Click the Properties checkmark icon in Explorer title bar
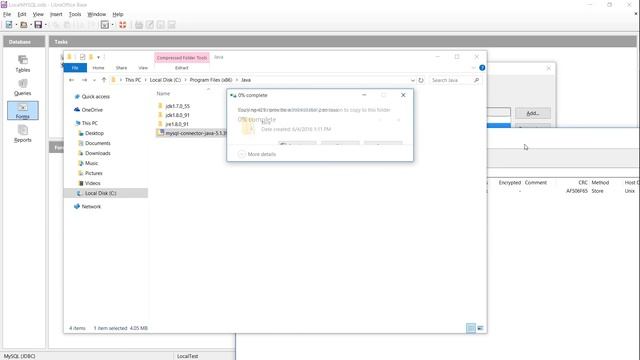 [x=82, y=57]
